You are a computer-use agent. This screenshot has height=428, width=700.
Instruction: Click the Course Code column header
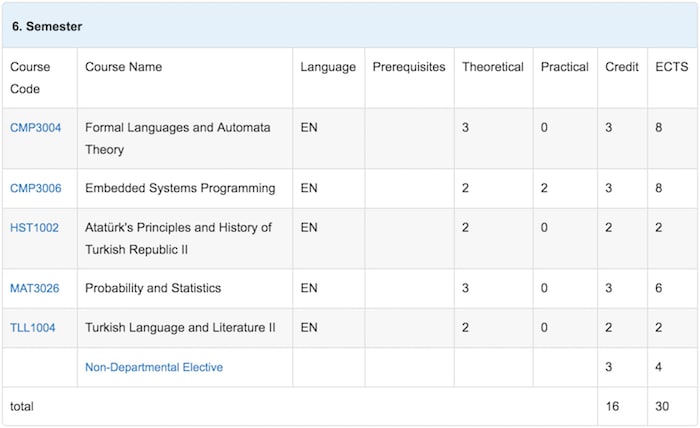point(30,78)
